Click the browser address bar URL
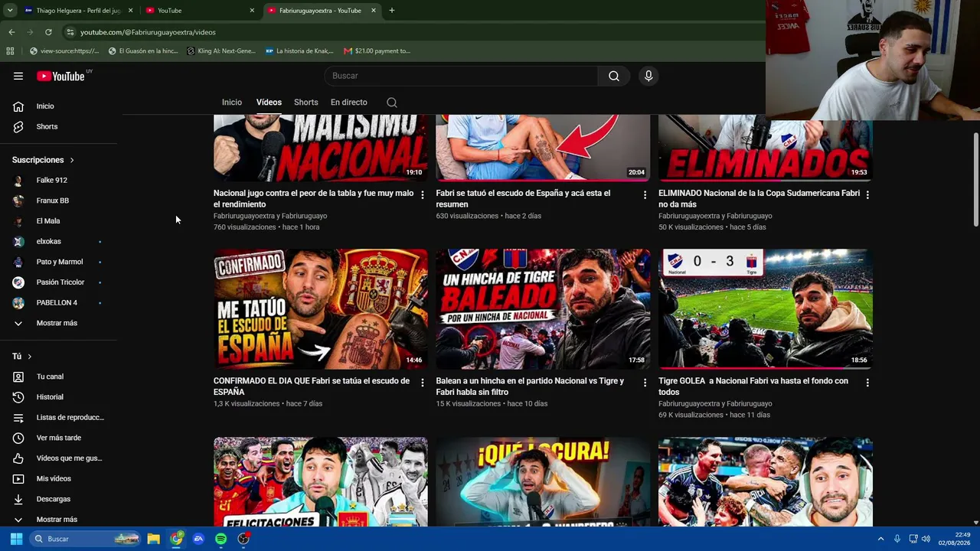Screen dimensions: 980x551 point(148,32)
